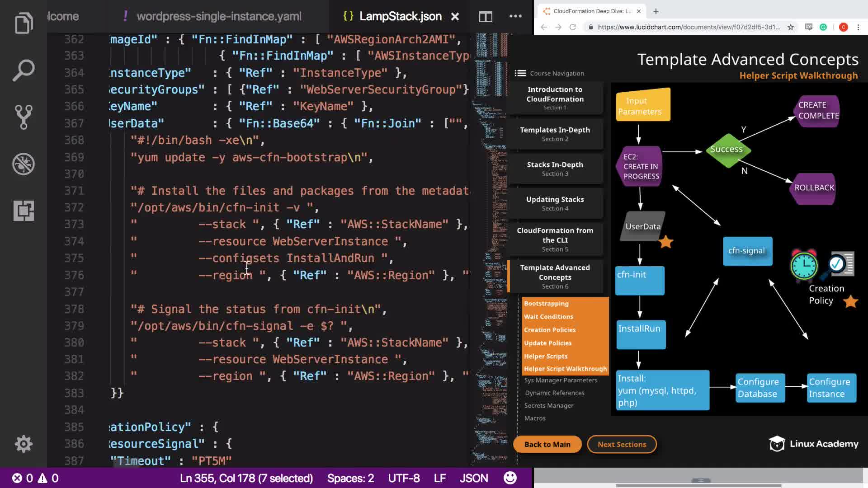Bookmark page with the star icon
This screenshot has height=488, width=868.
(x=790, y=27)
